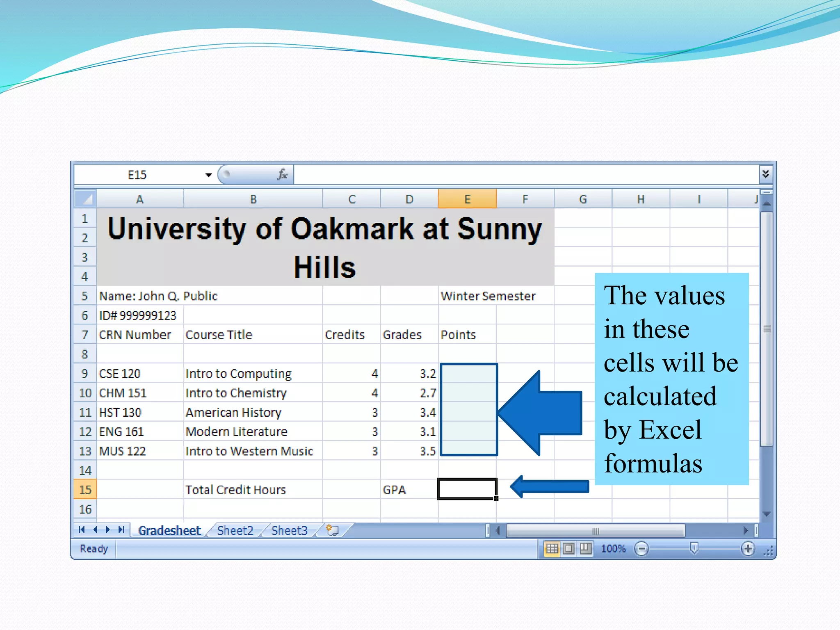Select row 16 header

click(x=85, y=509)
